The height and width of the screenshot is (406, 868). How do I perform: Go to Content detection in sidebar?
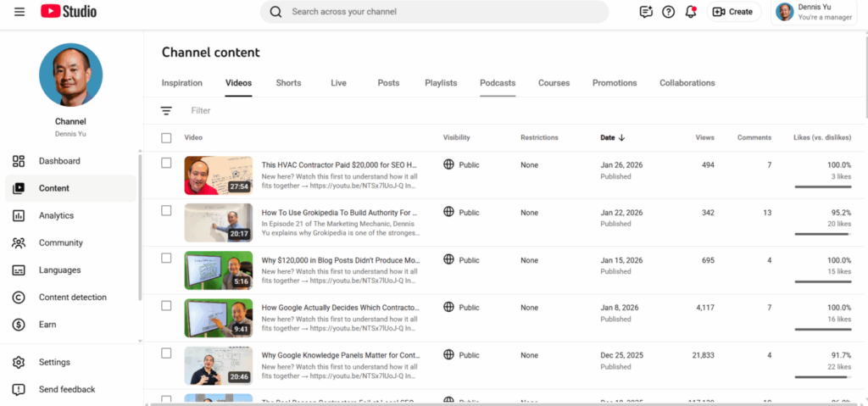coord(72,298)
